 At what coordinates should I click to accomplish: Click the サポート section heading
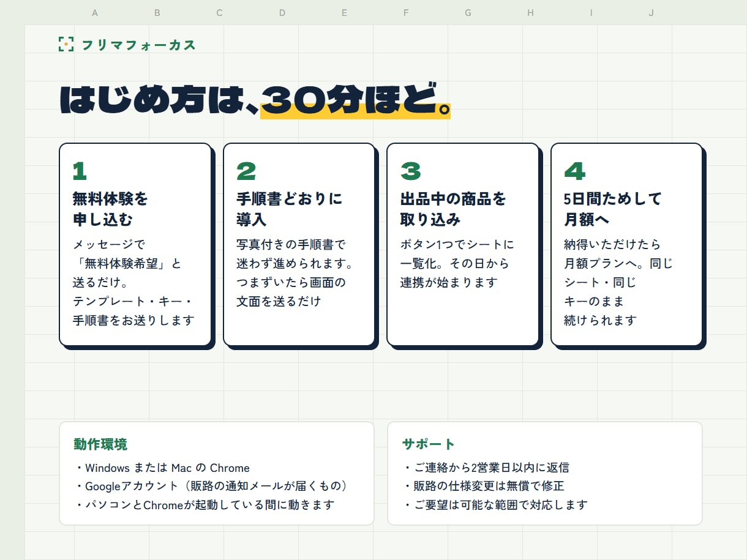429,444
